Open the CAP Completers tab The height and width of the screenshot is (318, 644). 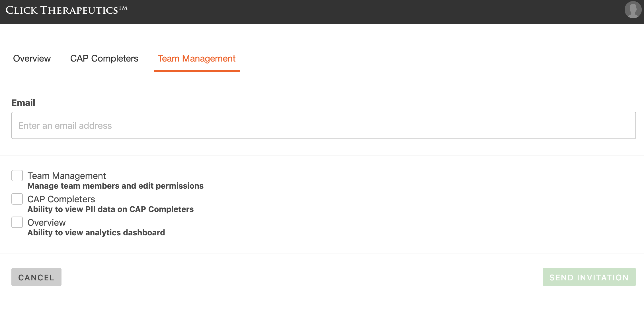pyautogui.click(x=104, y=58)
